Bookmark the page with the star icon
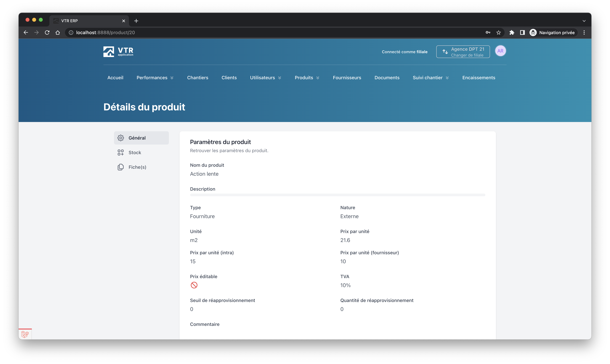 pos(498,33)
